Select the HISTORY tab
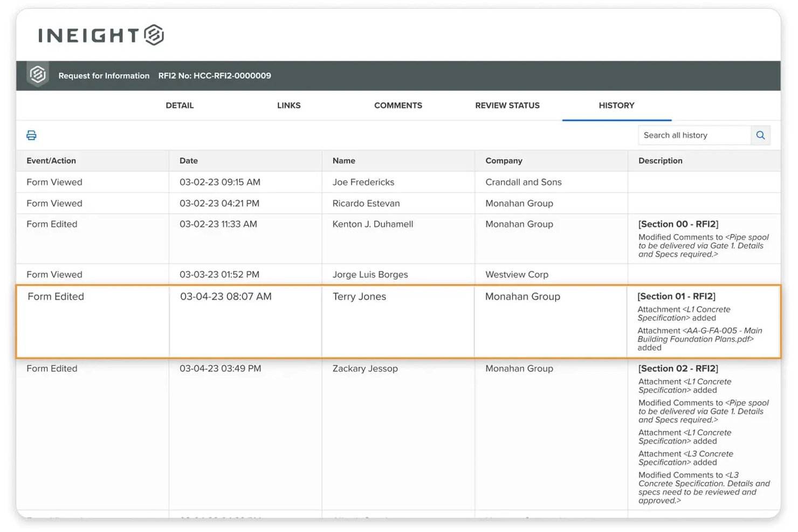The image size is (798, 532). point(616,106)
